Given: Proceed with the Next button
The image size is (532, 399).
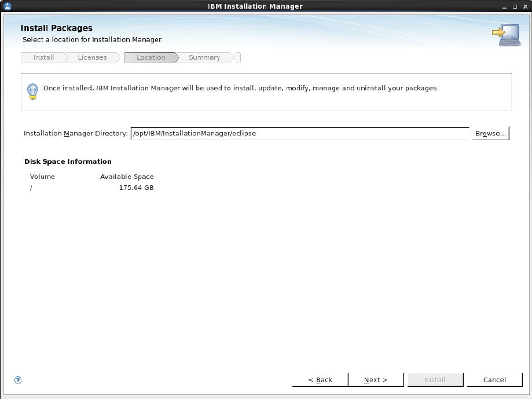Looking at the screenshot, I should 376,380.
